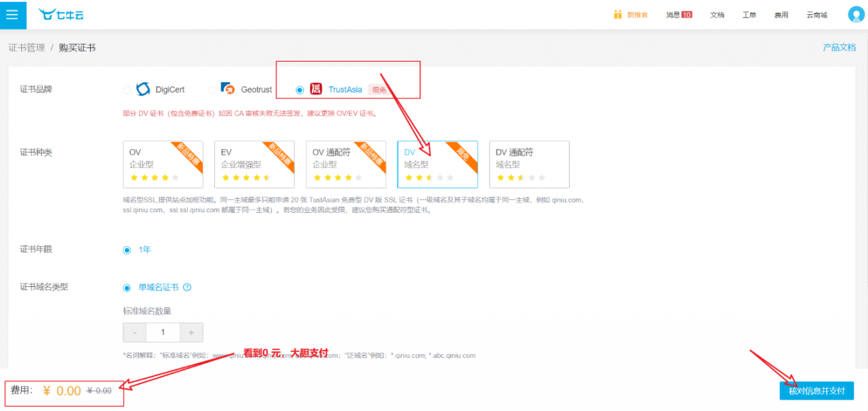
Task: Click the 标准域名数量 label
Action: 147,311
